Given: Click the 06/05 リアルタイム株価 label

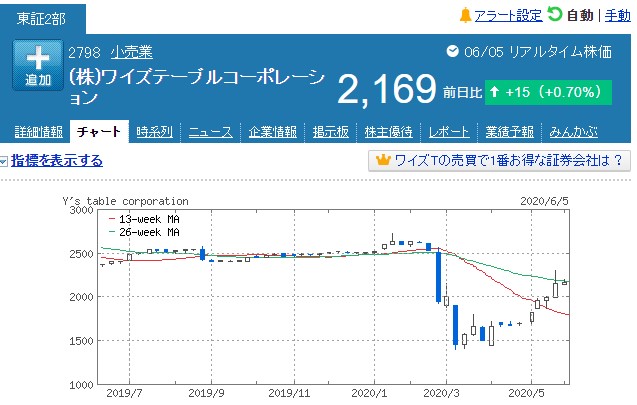Looking at the screenshot, I should pyautogui.click(x=538, y=52).
